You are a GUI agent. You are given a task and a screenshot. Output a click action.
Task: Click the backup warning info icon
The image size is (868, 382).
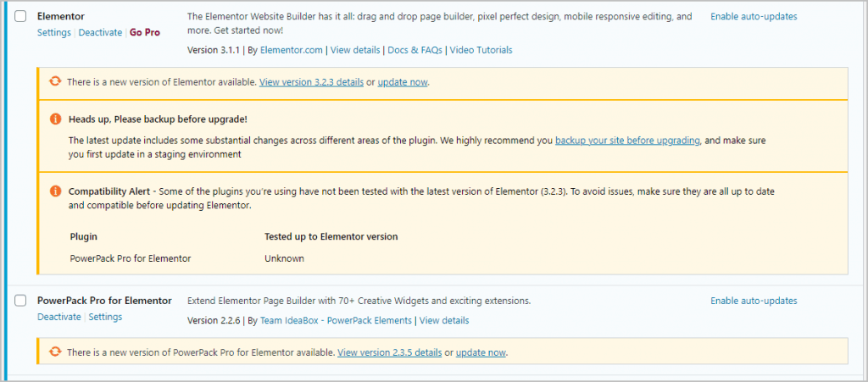[55, 119]
